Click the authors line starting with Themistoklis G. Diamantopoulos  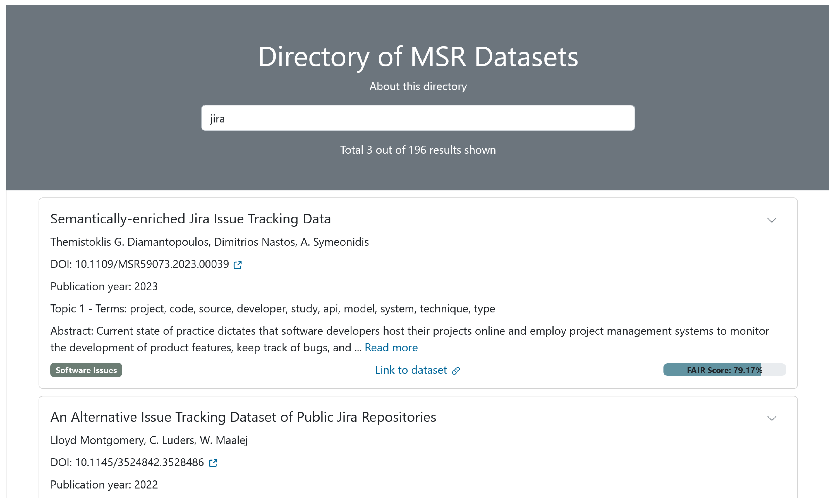pos(209,242)
